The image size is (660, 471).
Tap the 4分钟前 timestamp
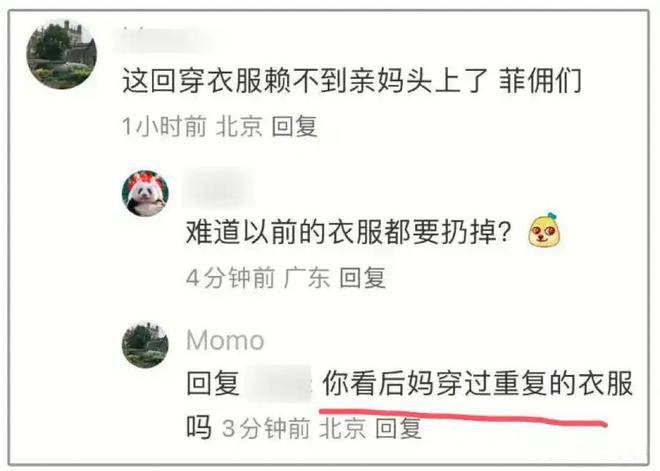[x=231, y=278]
